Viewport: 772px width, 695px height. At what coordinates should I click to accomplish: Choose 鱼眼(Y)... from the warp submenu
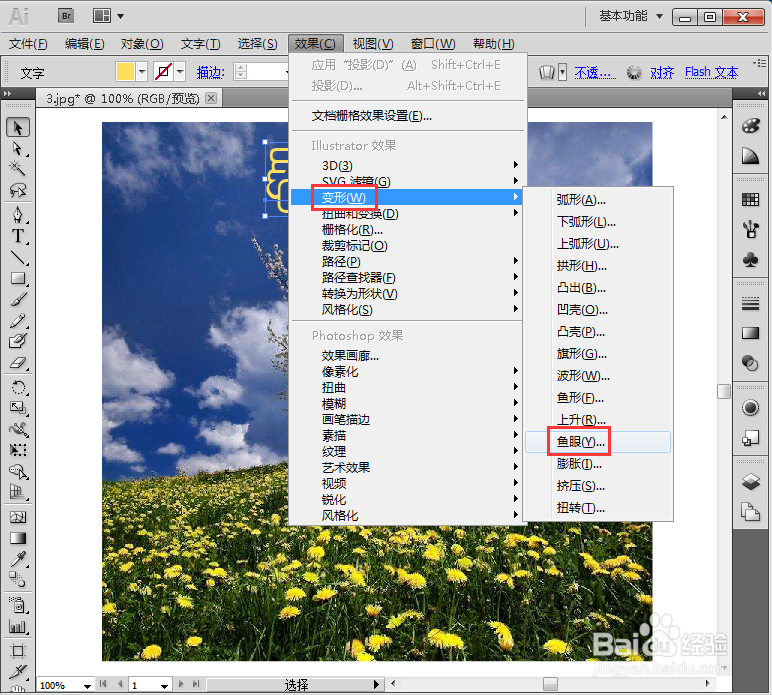pos(598,442)
